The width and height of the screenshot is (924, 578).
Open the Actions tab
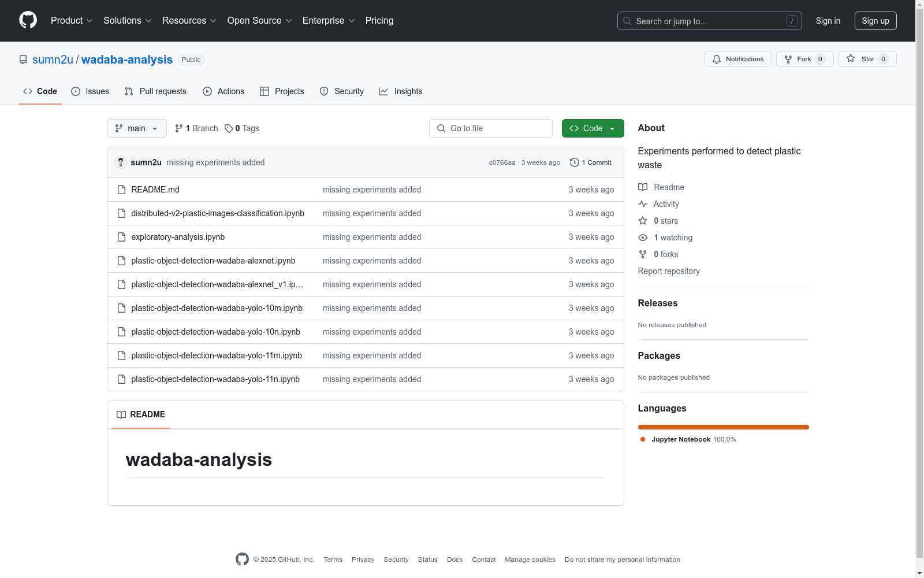point(223,91)
